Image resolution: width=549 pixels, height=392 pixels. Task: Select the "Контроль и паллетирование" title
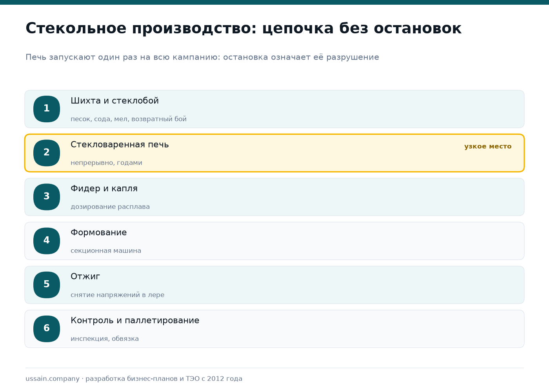click(x=135, y=321)
